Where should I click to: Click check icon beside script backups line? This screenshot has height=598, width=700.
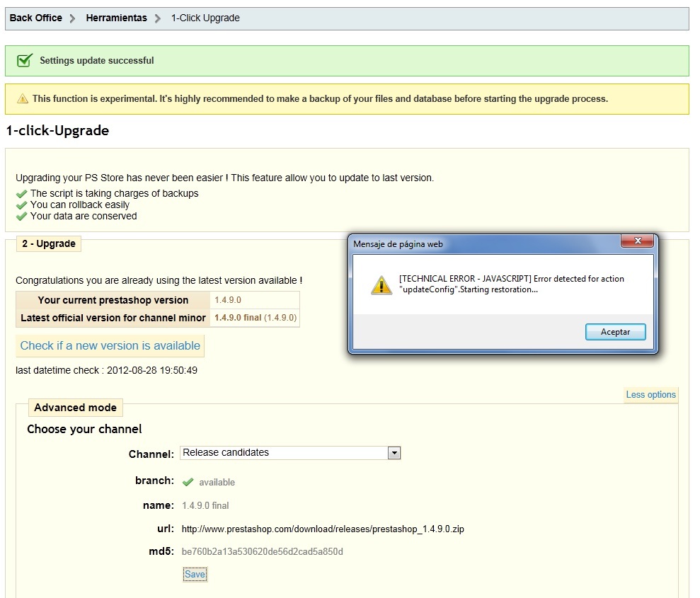point(21,194)
